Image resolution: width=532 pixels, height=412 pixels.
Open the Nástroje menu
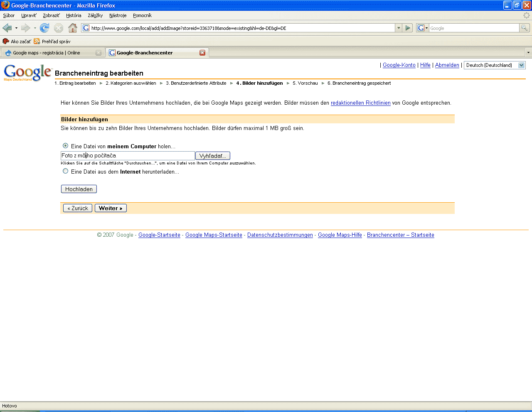(118, 15)
